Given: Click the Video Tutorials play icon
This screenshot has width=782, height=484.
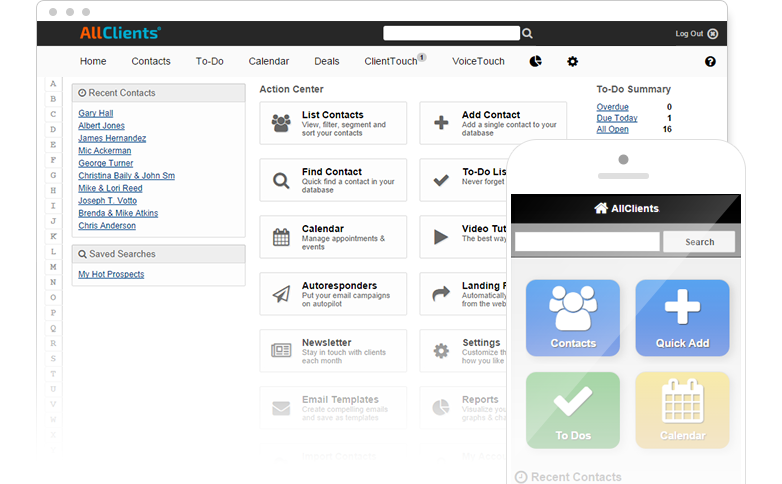Looking at the screenshot, I should (x=441, y=237).
